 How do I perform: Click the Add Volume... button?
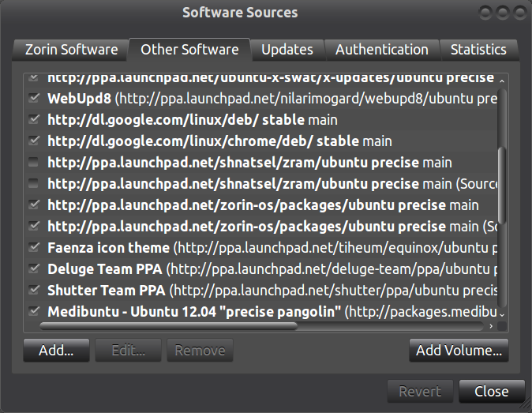click(x=459, y=350)
